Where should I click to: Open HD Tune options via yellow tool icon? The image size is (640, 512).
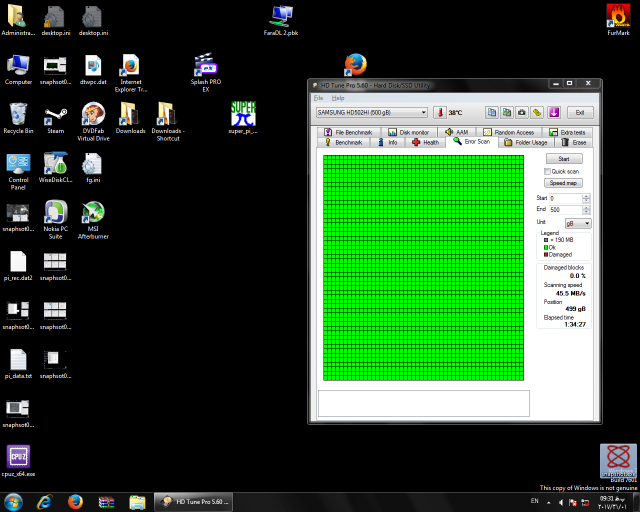(x=537, y=112)
